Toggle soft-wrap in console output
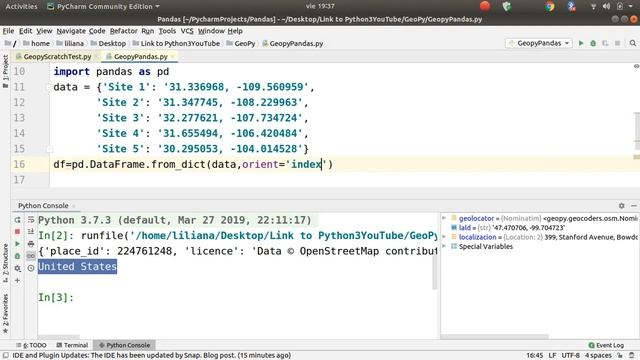The image size is (640, 360). [31, 220]
